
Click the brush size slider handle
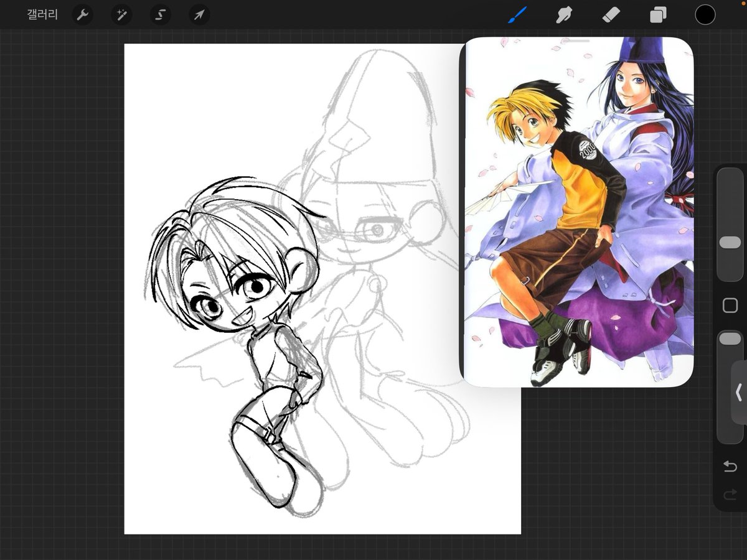730,242
